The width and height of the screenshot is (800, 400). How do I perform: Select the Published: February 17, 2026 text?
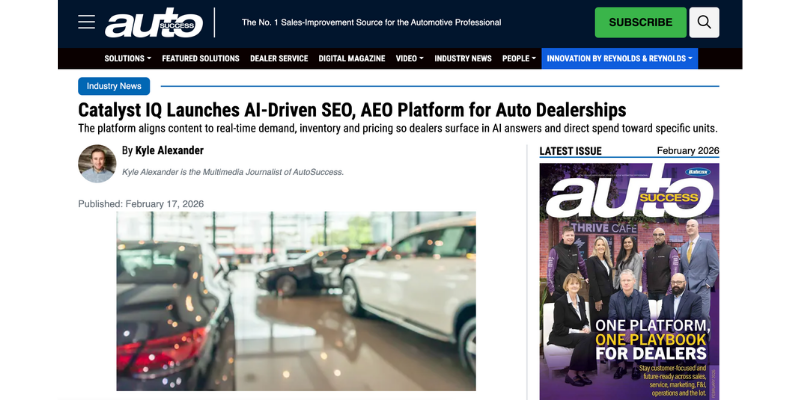pos(141,204)
